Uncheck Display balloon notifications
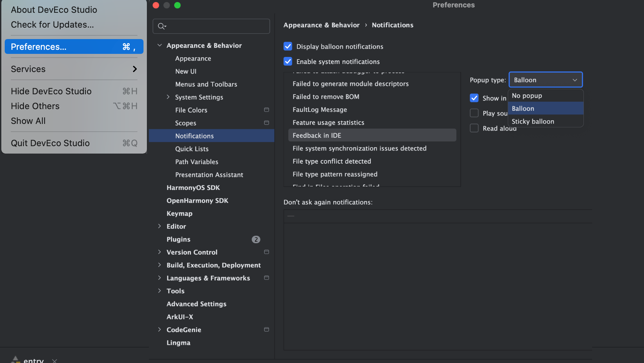 pyautogui.click(x=288, y=46)
